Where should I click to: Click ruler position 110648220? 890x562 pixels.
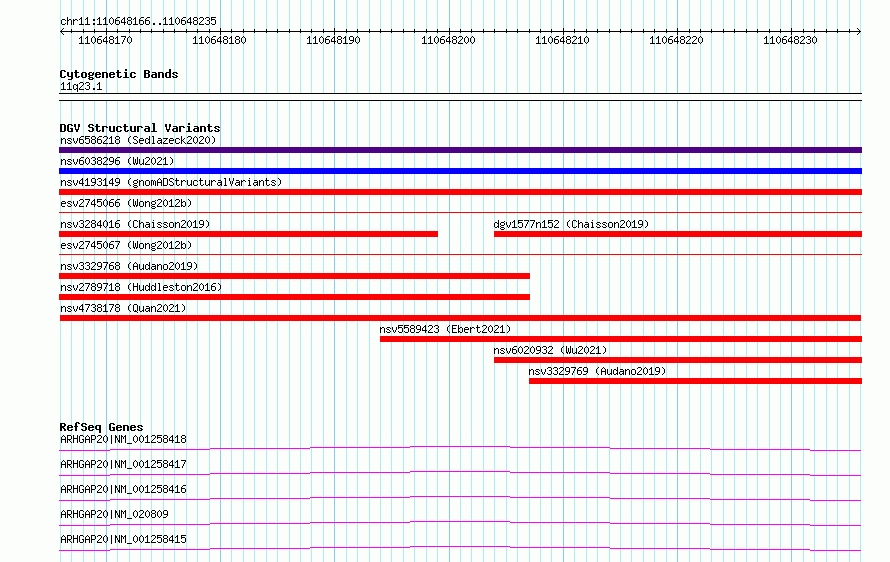pyautogui.click(x=676, y=40)
